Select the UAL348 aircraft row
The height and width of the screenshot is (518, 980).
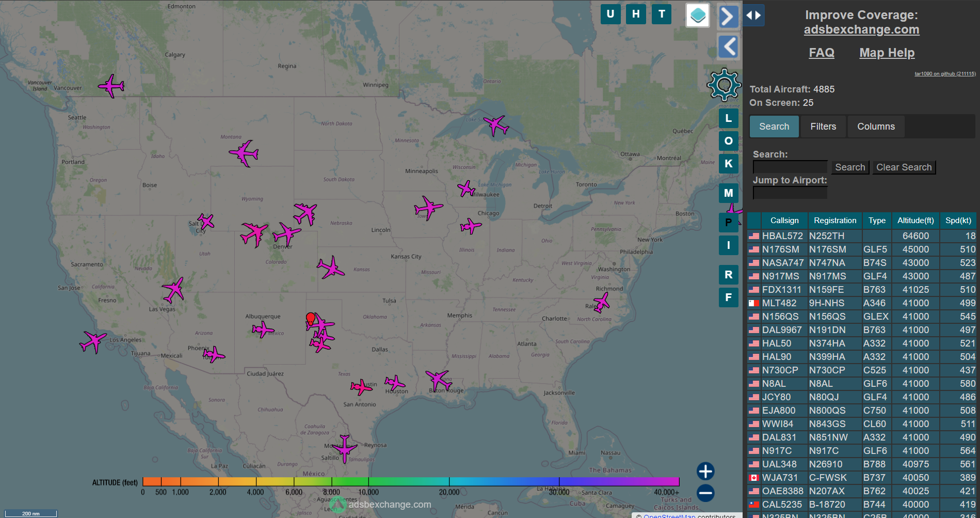(861, 464)
